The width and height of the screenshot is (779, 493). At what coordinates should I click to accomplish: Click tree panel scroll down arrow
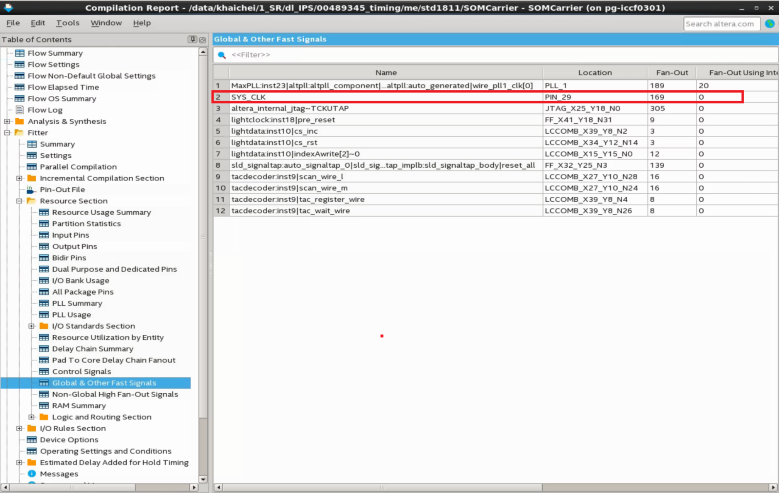[203, 479]
